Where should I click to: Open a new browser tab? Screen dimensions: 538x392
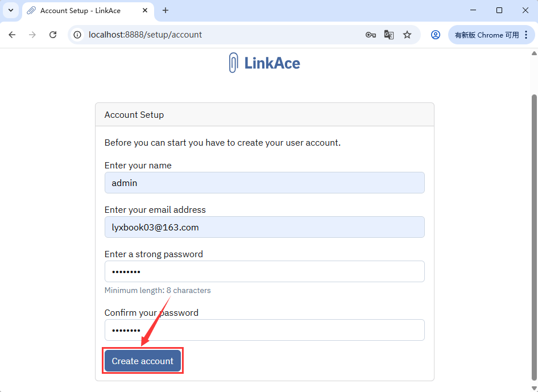tap(165, 10)
